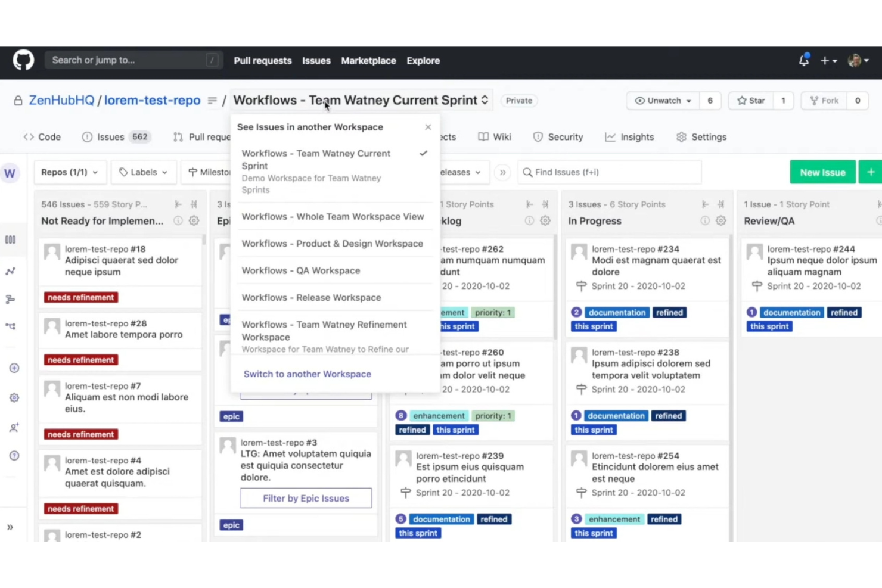The width and height of the screenshot is (882, 588).
Task: Close the workspace switcher popup
Action: 428,127
